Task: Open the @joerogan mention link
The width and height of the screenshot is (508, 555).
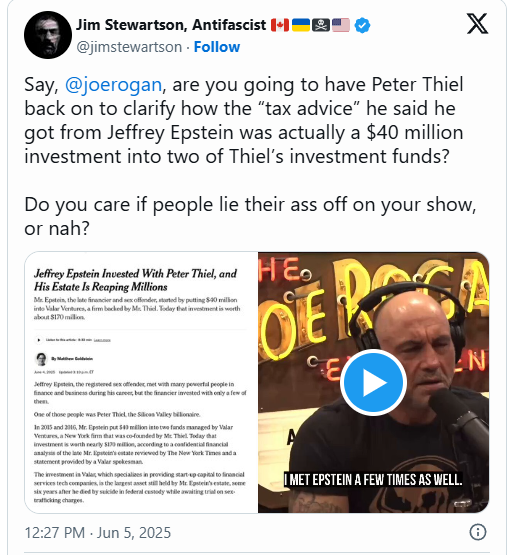Action: 113,85
